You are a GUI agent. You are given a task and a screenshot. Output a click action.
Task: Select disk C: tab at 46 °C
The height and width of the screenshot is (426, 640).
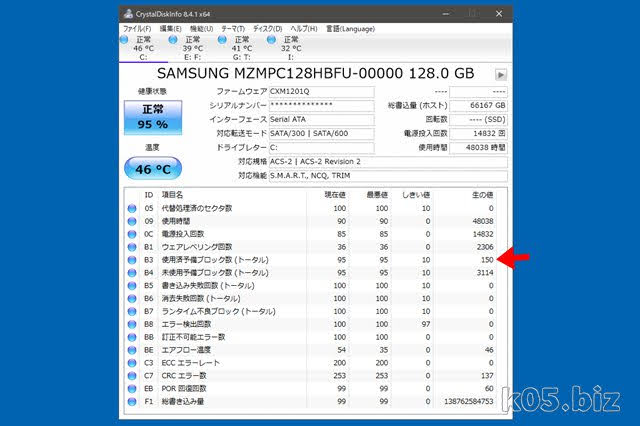click(x=143, y=48)
